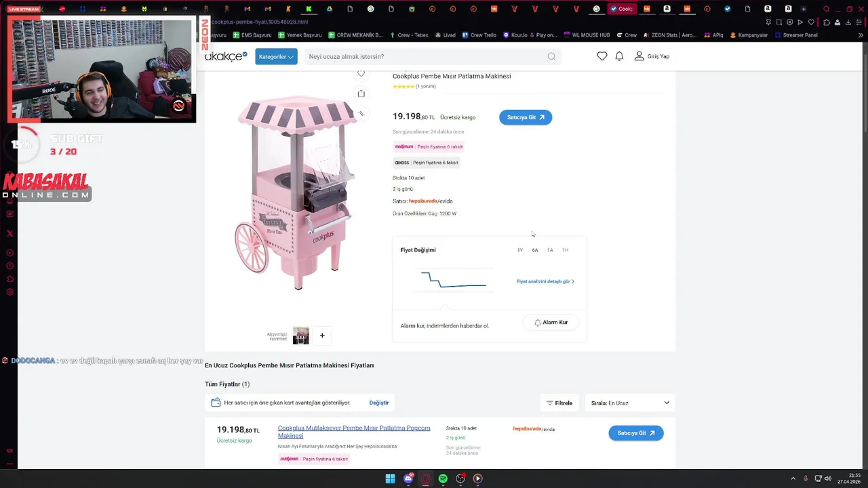Open the new tab plus button
Screen dimensions: 868x488
click(x=804, y=9)
